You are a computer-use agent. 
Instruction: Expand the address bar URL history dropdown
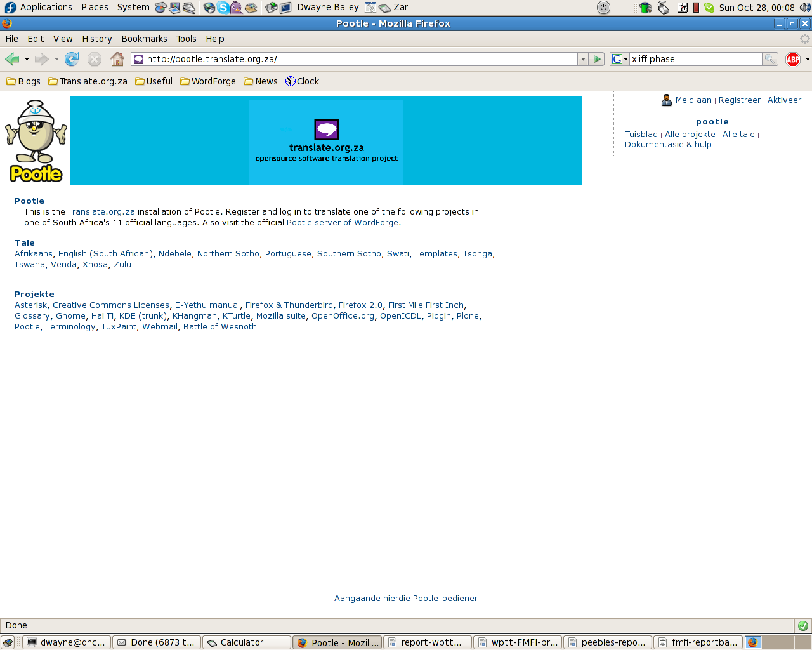tap(583, 59)
